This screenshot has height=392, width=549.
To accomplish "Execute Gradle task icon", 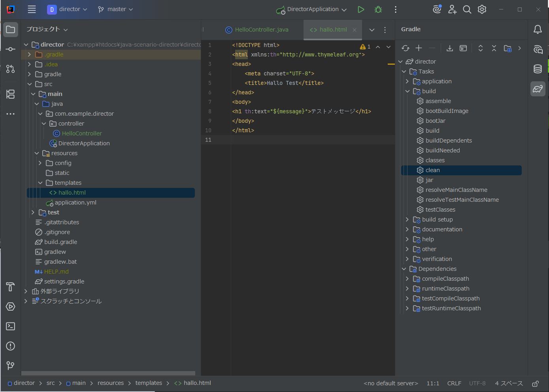I will (463, 48).
